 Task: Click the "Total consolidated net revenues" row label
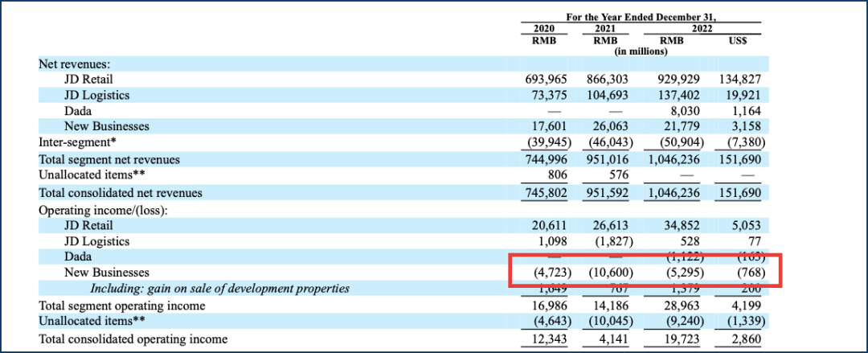pos(121,193)
